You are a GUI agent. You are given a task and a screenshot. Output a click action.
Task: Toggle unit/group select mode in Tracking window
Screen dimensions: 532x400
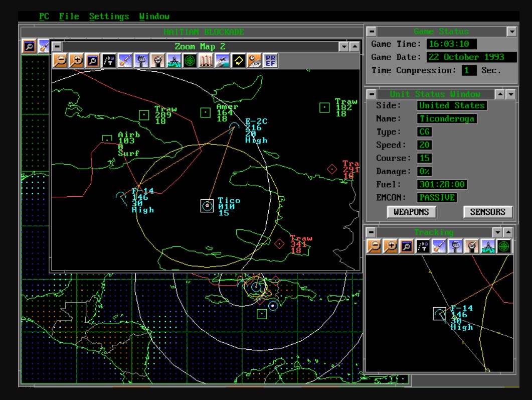[x=423, y=246]
